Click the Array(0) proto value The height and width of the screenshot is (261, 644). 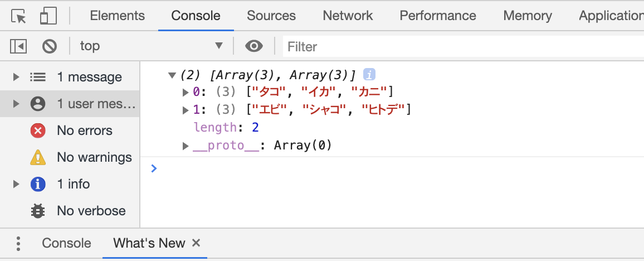(303, 146)
